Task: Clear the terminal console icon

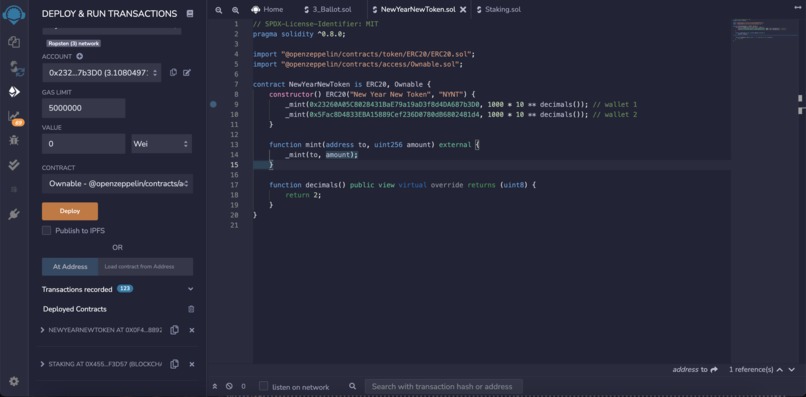Action: (x=229, y=386)
